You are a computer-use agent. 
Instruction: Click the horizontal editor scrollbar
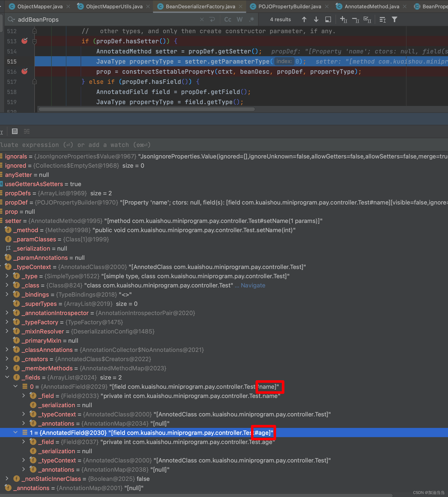[147, 109]
